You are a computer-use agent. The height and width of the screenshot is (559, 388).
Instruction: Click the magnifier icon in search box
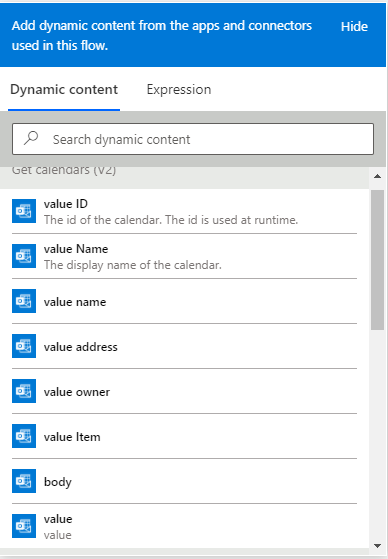click(31, 138)
